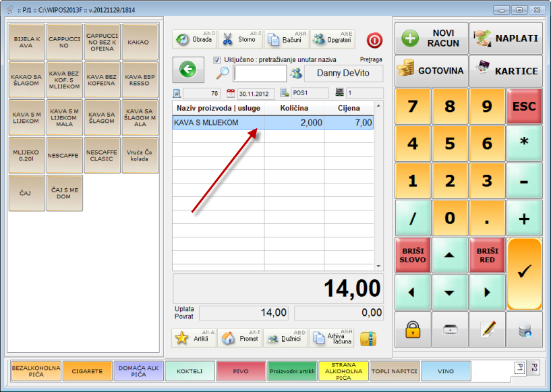Click the magnifying glass search icon
Viewport: 551px width, 392px height.
[223, 74]
